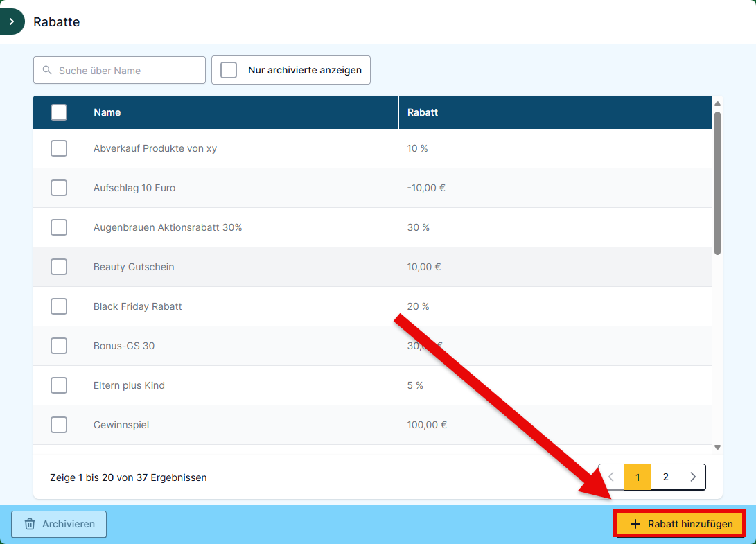The width and height of the screenshot is (756, 544).
Task: Open the 'Eltern plus Kind' discount entry
Action: tap(129, 385)
